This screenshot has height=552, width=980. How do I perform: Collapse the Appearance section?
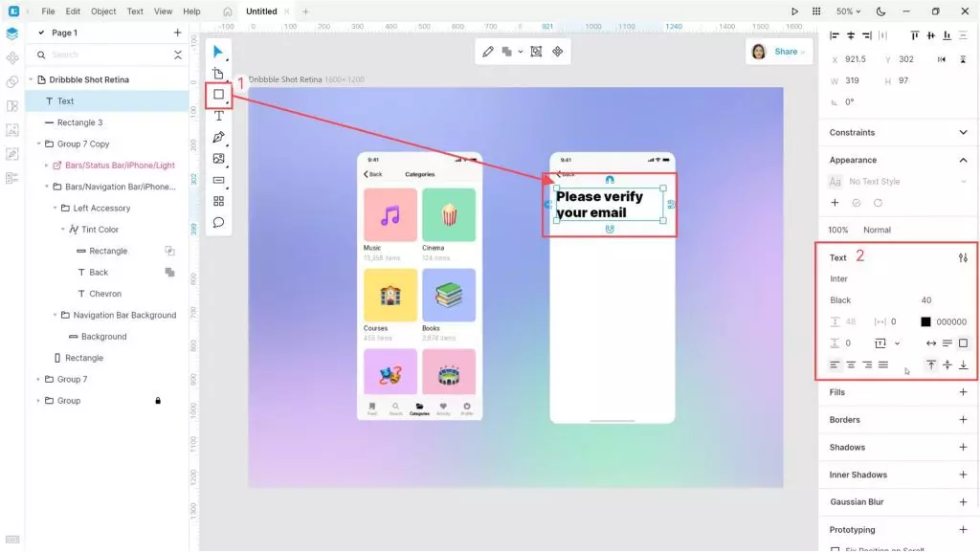pos(963,160)
